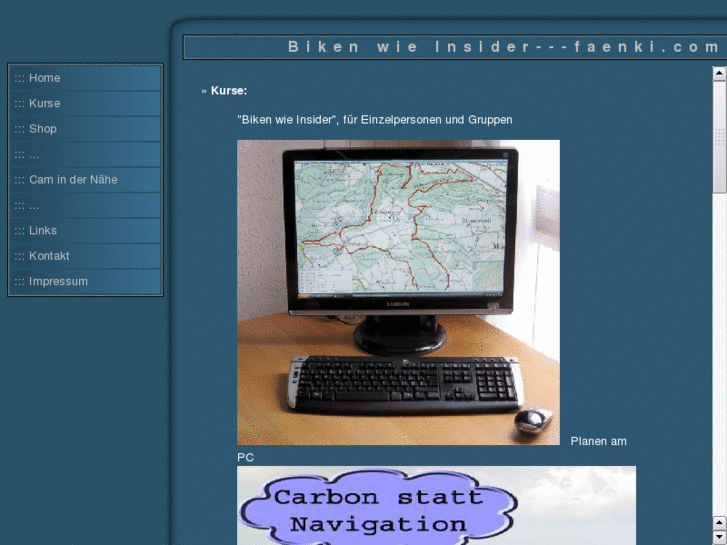Viewport: 727px width, 545px height.
Task: Click the Carbon statt Navigation image
Action: [436, 506]
